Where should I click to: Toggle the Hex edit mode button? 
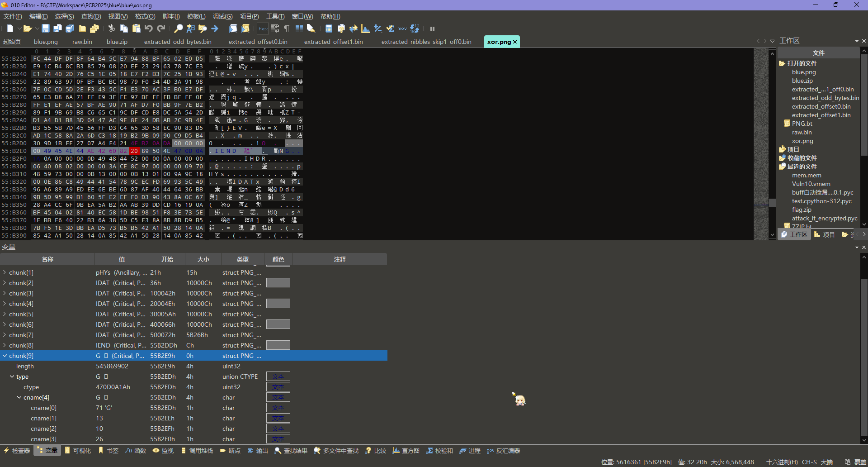coord(263,29)
